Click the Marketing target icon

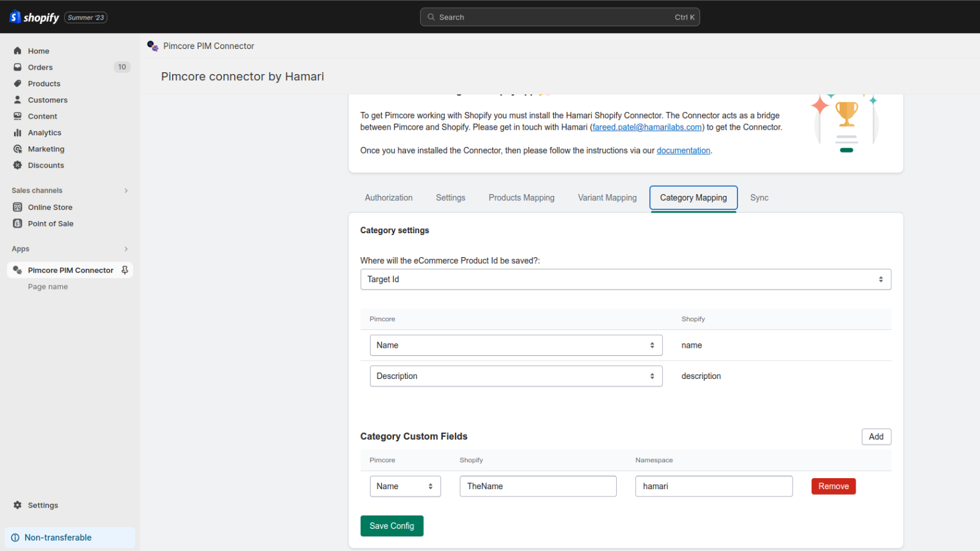pos(18,149)
